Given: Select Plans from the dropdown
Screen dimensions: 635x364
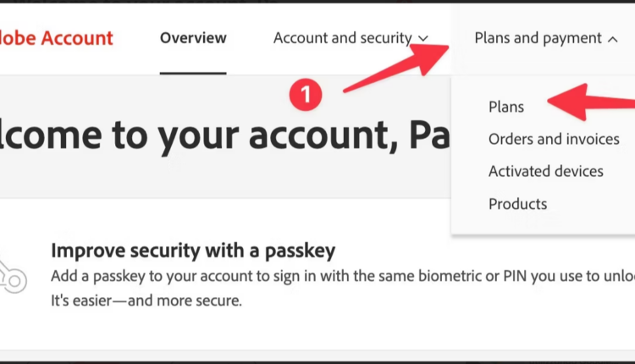Looking at the screenshot, I should pos(506,107).
